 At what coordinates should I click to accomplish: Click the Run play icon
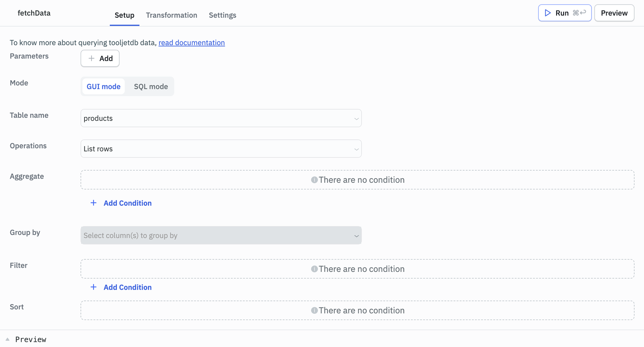[548, 13]
